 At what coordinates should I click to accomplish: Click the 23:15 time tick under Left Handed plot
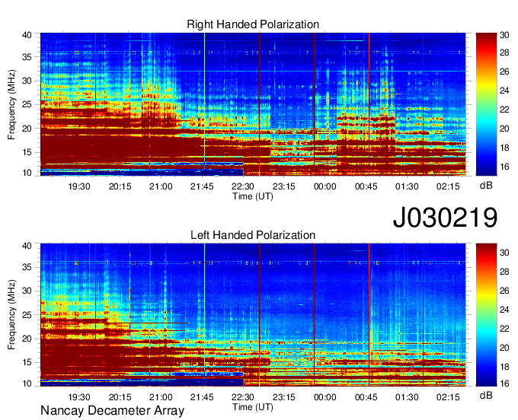point(284,397)
